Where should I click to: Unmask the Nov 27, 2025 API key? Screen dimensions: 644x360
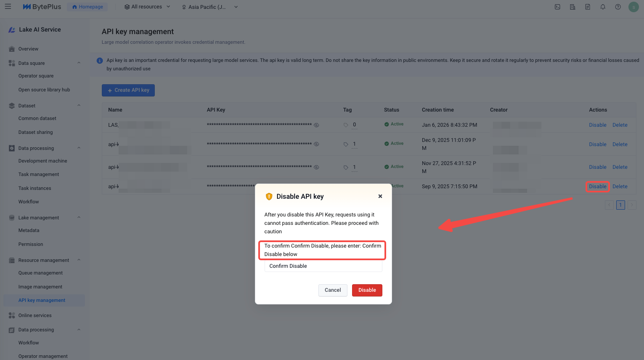316,167
